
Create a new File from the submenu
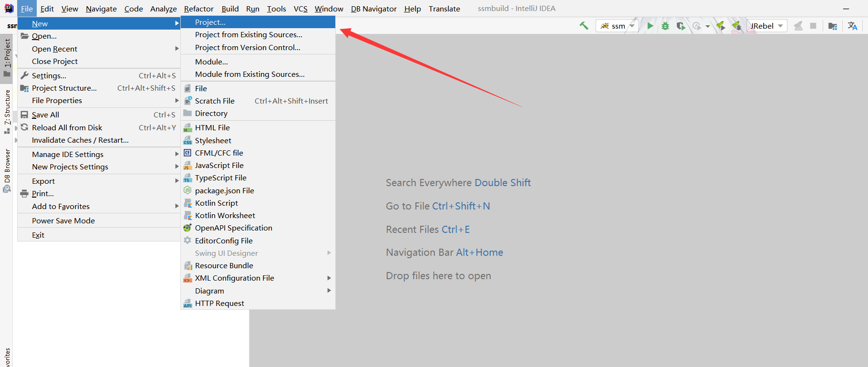(x=258, y=88)
